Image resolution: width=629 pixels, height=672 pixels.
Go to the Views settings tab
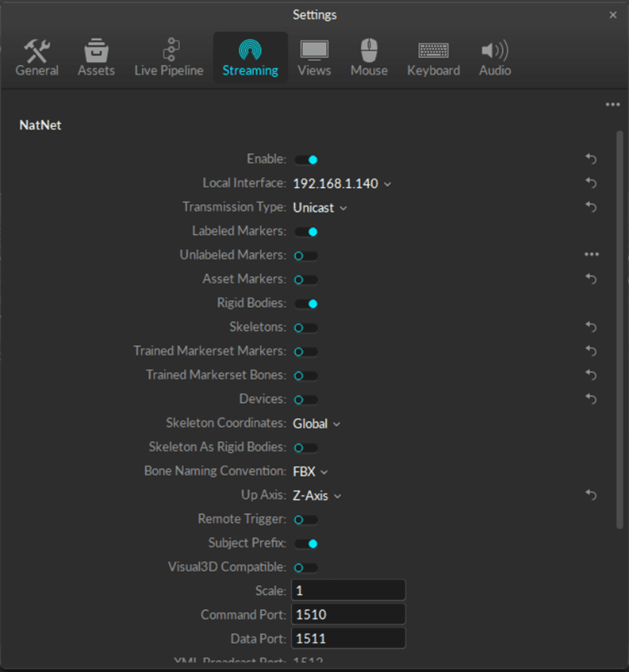[314, 58]
